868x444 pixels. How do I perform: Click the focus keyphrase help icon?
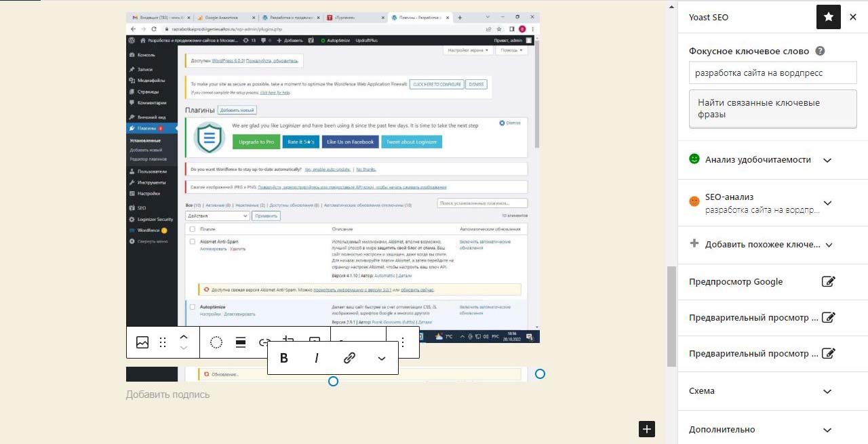tap(820, 51)
